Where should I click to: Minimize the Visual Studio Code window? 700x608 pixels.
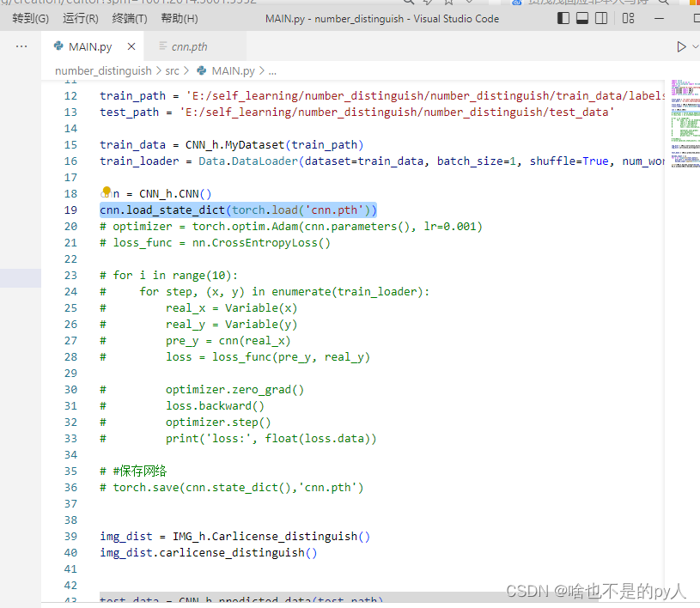point(659,19)
